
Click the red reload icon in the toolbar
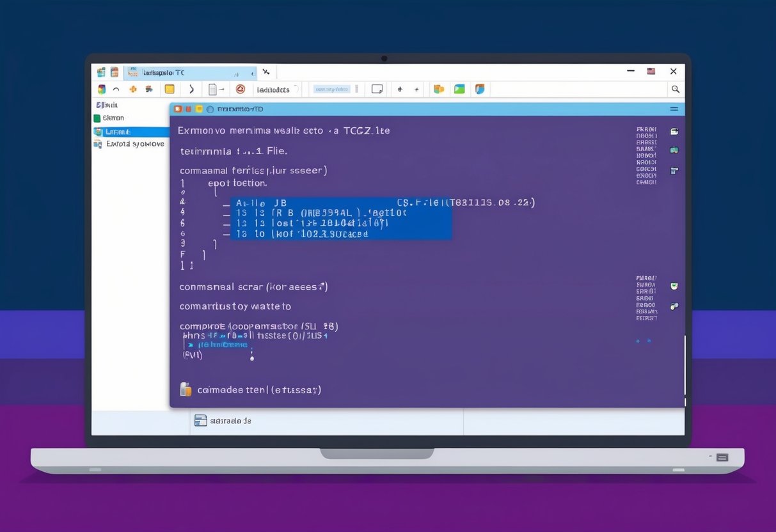(x=241, y=89)
